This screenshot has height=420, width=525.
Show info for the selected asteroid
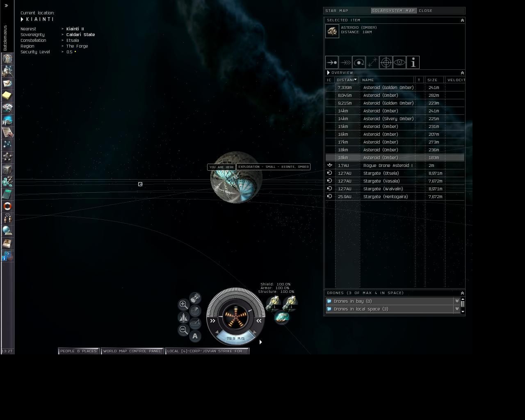point(413,62)
